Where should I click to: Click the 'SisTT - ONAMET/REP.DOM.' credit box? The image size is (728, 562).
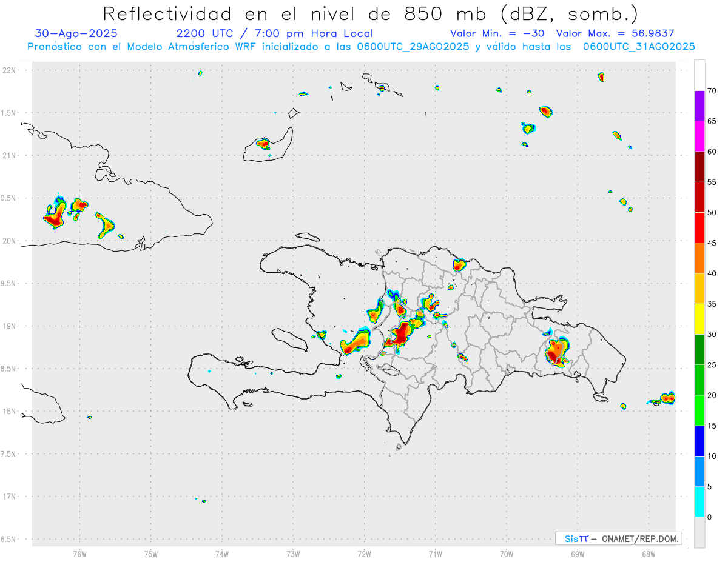[x=619, y=538]
